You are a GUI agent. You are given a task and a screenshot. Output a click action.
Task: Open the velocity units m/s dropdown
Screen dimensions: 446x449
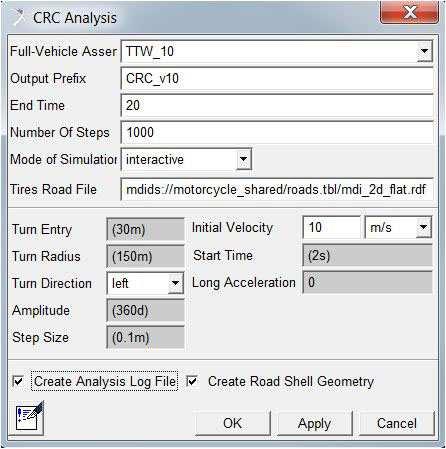(424, 228)
